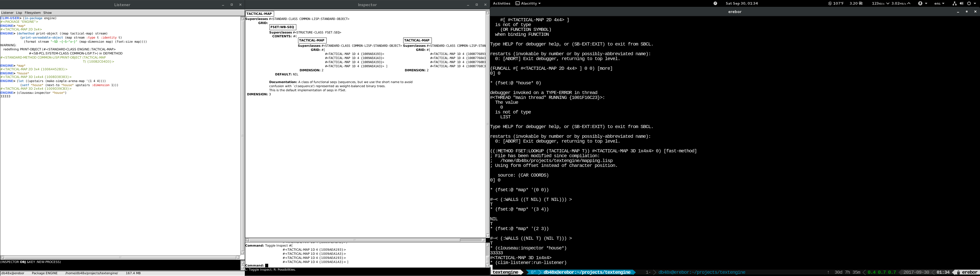Click the upload speed arrow at 3.02MB/s
Screen dimensions: 980x276
pyautogui.click(x=909, y=3)
